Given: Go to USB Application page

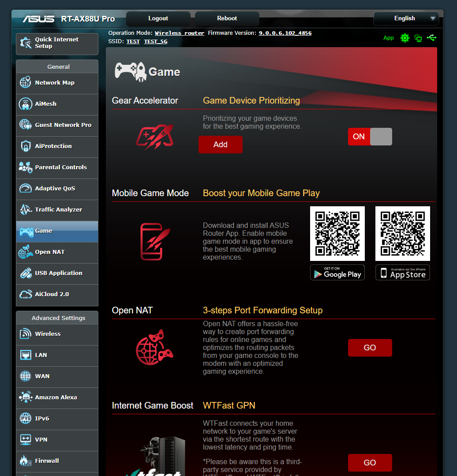Looking at the screenshot, I should point(57,274).
